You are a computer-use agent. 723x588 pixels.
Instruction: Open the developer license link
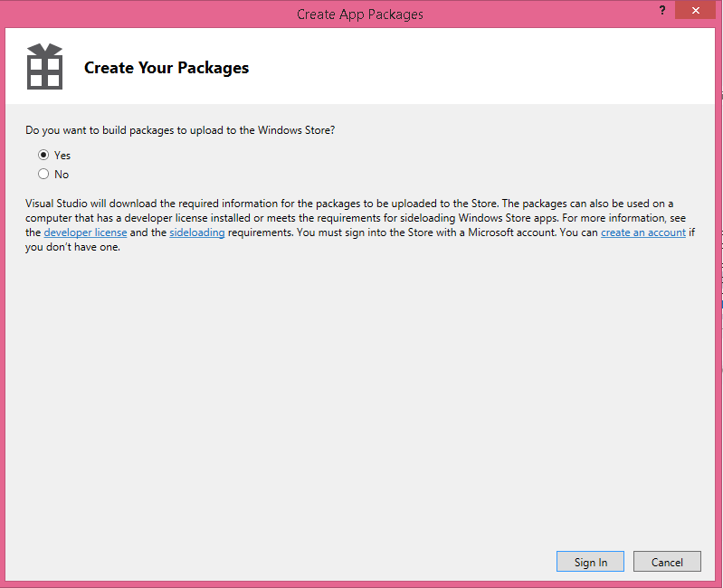point(85,232)
